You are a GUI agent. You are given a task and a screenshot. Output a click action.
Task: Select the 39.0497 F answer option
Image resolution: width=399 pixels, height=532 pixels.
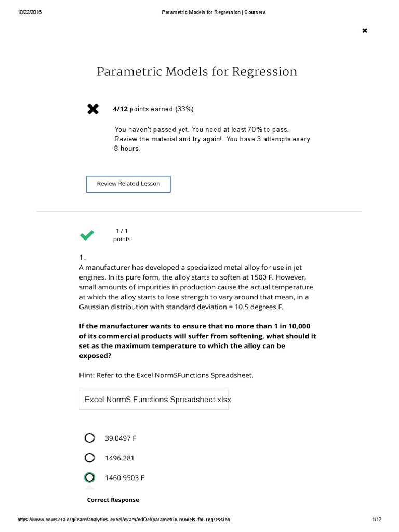click(89, 438)
